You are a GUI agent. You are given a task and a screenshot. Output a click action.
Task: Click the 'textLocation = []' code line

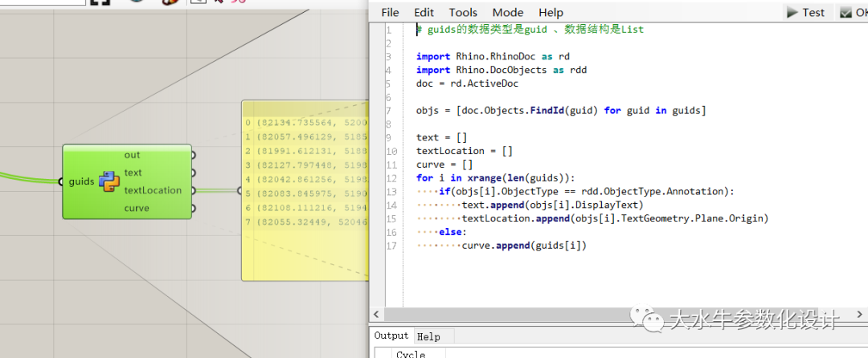(x=465, y=151)
